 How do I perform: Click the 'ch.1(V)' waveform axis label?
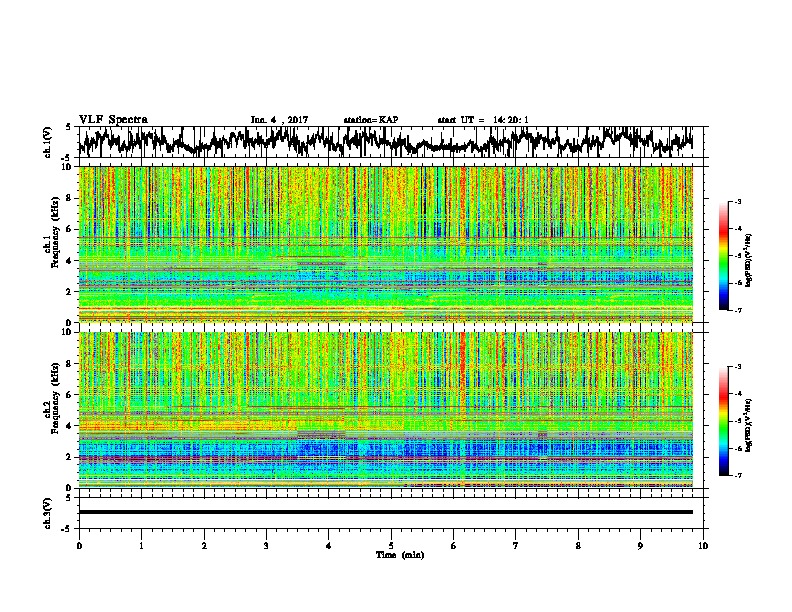point(48,142)
